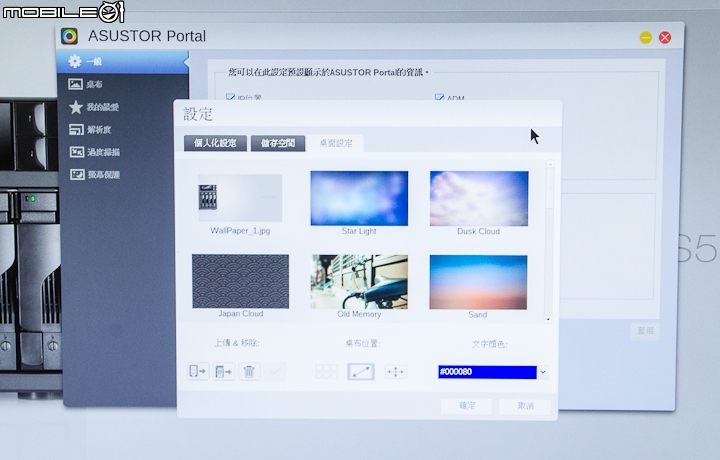Open 我的最愛 favorites section in sidebar
This screenshot has width=720, height=460.
[x=123, y=107]
